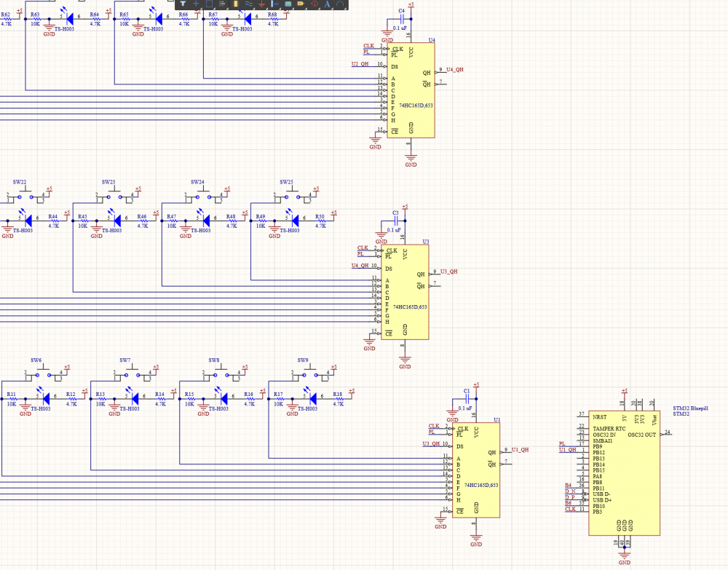Open the ground symbol tool dropdown

266,9
